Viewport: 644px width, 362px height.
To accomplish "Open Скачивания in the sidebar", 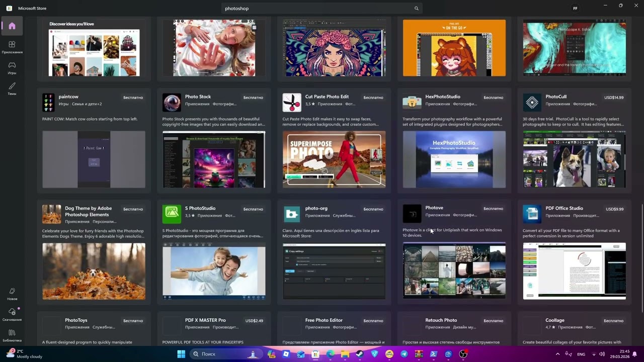I will click(x=12, y=314).
